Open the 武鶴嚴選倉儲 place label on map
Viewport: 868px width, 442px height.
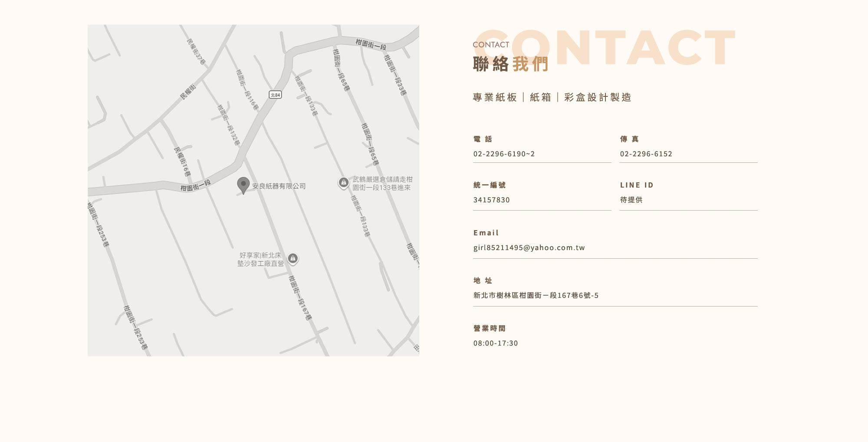[382, 183]
